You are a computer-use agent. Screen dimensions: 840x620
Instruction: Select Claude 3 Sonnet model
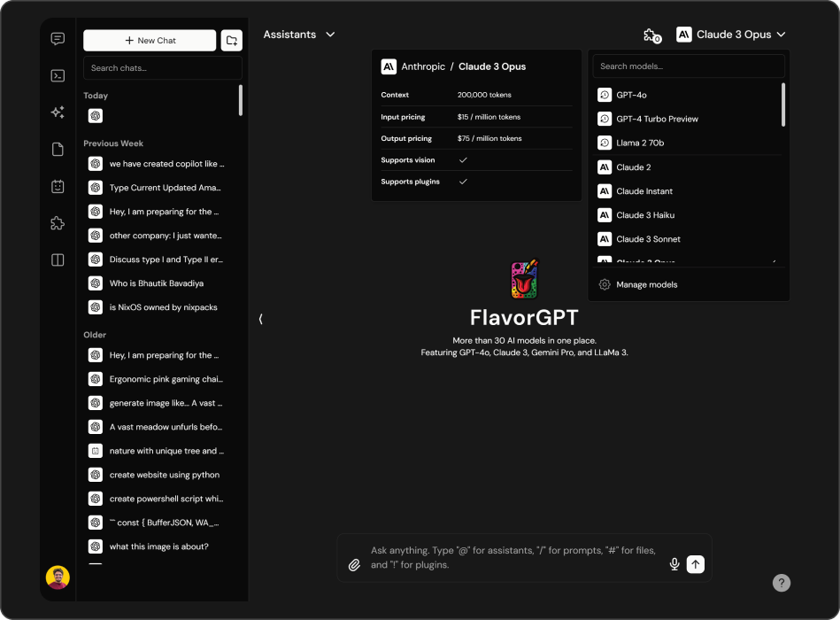coord(688,239)
